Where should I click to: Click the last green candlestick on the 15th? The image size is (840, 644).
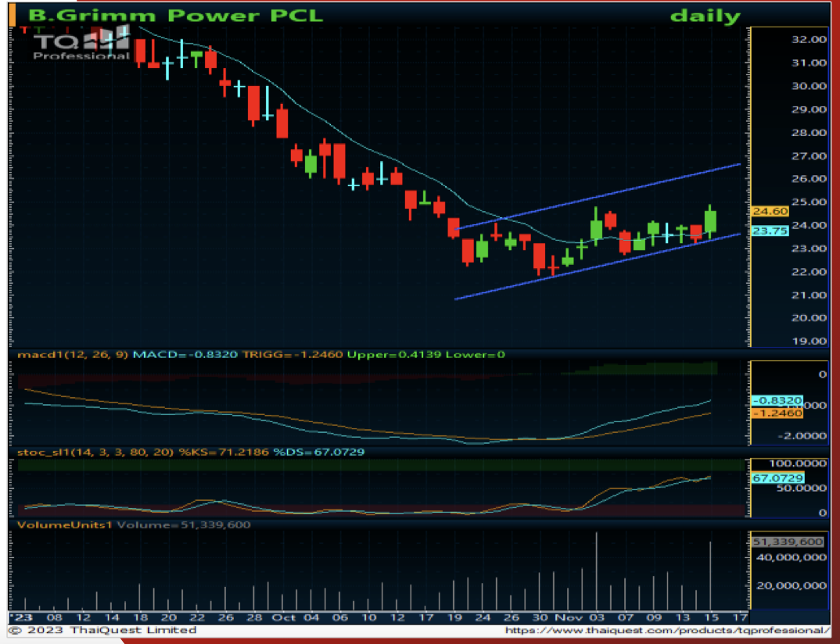point(710,220)
